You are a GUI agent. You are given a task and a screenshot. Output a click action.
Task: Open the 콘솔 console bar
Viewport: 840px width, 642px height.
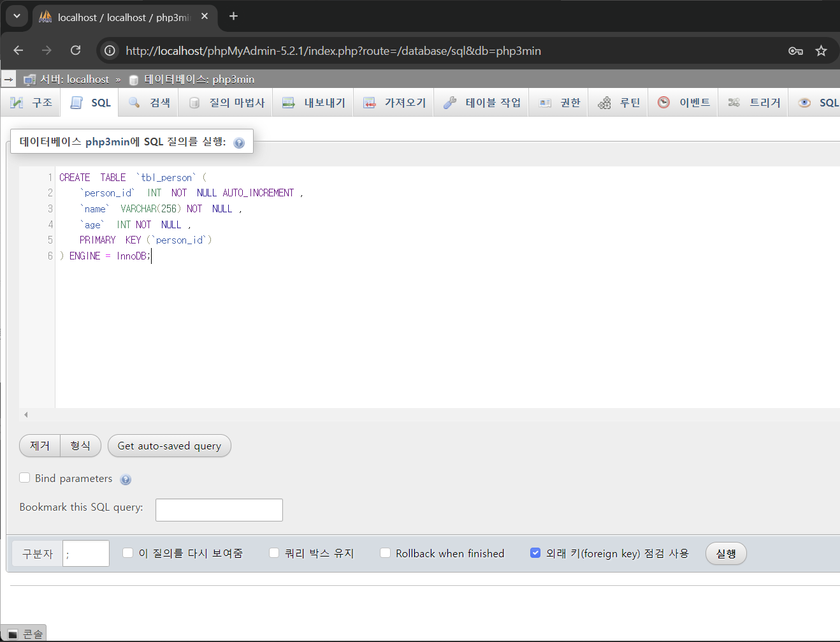coord(24,634)
